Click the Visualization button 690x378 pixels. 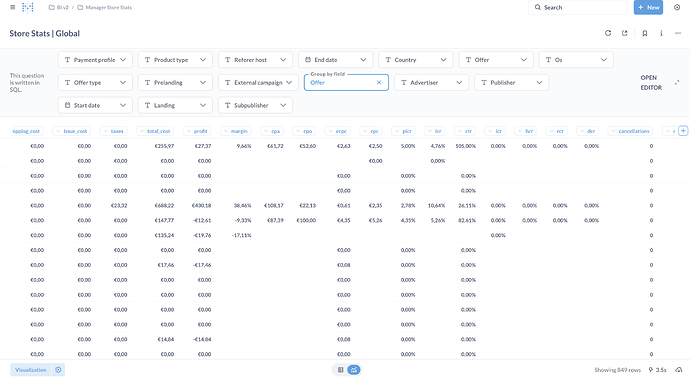pyautogui.click(x=31, y=370)
